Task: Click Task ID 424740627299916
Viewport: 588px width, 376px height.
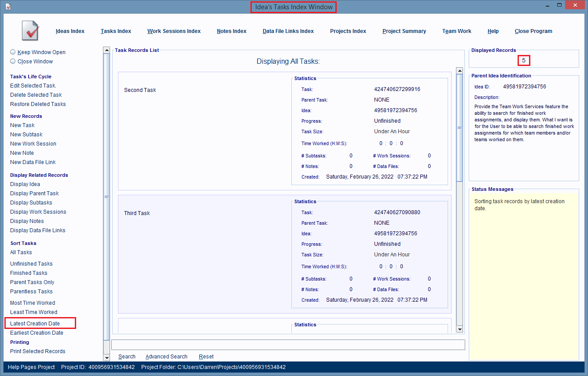Action: 397,89
